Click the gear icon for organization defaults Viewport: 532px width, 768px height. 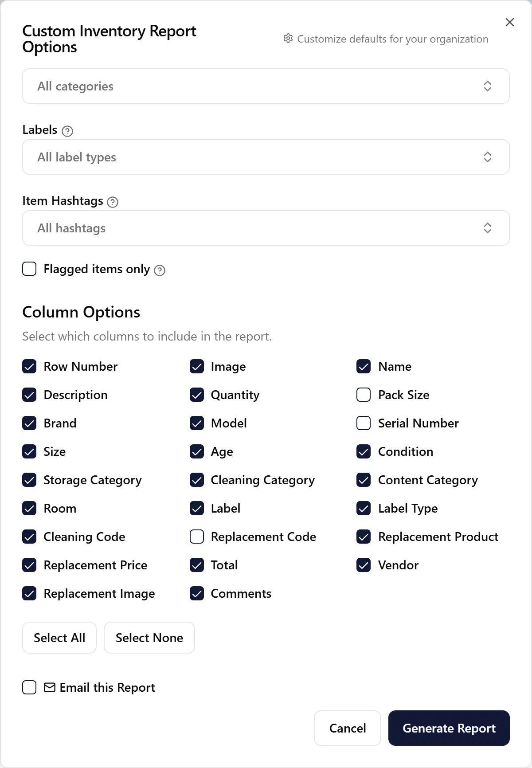tap(288, 39)
